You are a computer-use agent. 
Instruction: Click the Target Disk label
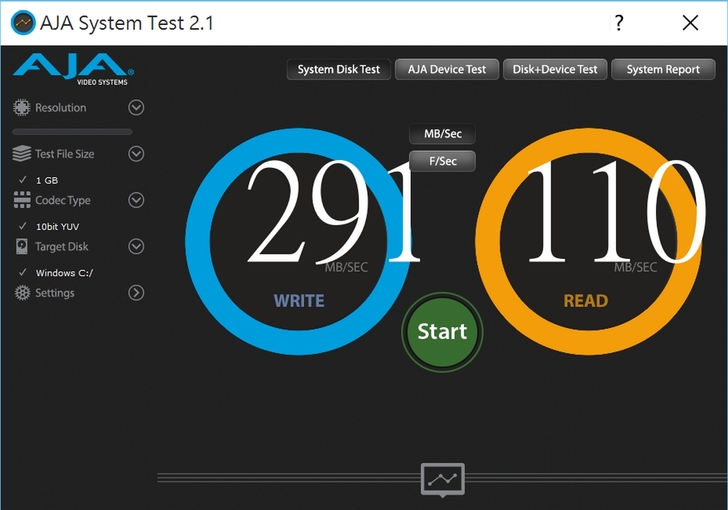62,247
